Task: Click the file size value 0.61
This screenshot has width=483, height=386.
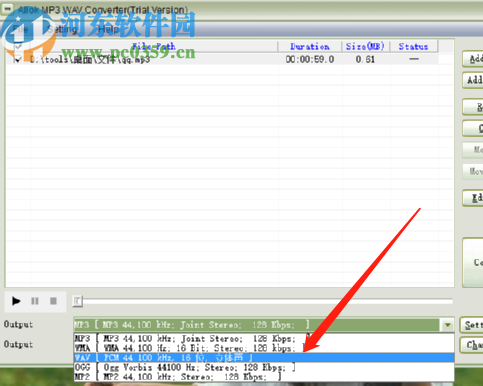Action: coord(365,59)
